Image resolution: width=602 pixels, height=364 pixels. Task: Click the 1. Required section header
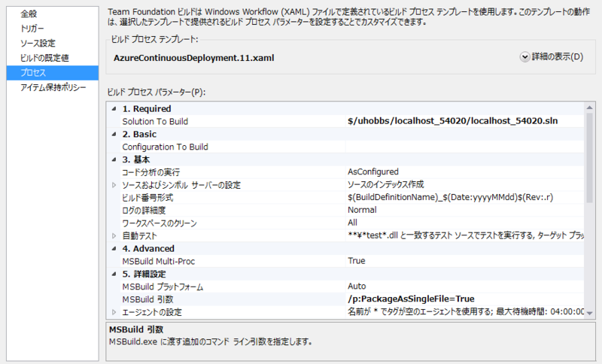click(147, 109)
